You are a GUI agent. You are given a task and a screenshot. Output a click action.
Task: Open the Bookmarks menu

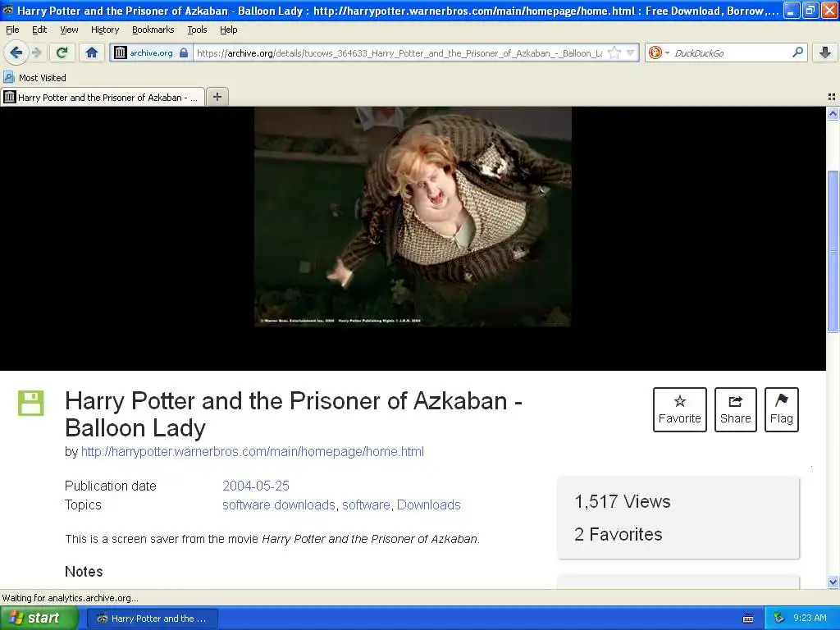[x=153, y=30]
